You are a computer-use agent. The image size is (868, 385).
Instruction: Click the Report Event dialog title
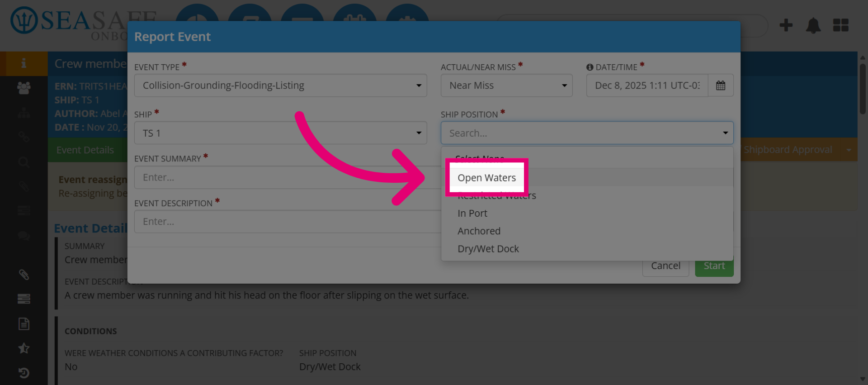click(172, 37)
